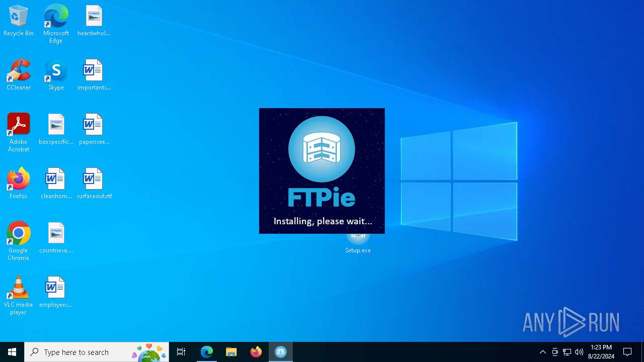This screenshot has width=644, height=362.
Task: Click the 'Installing, please wait...' text
Action: 323,221
